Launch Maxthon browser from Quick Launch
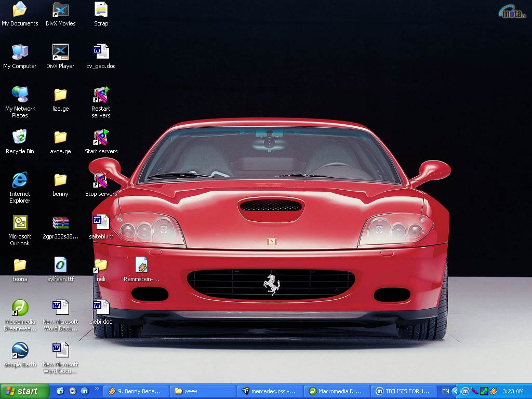Image resolution: width=532 pixels, height=399 pixels. point(85,391)
